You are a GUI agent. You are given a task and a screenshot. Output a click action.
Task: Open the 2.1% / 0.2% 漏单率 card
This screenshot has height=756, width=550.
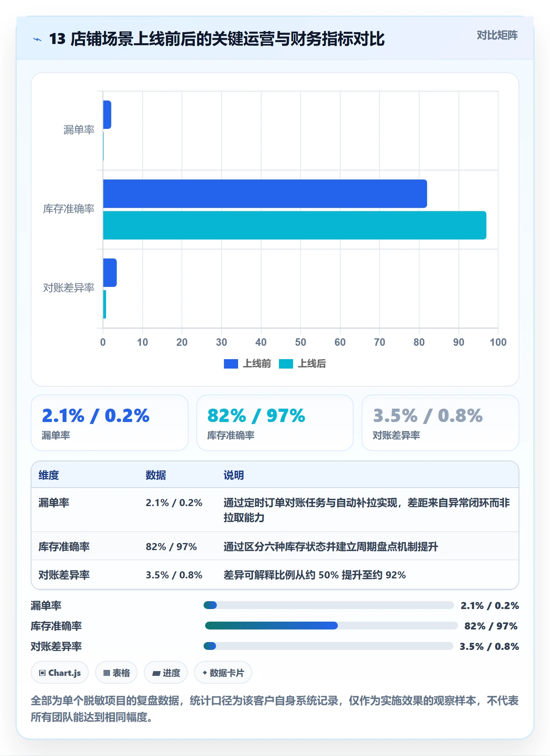110,423
